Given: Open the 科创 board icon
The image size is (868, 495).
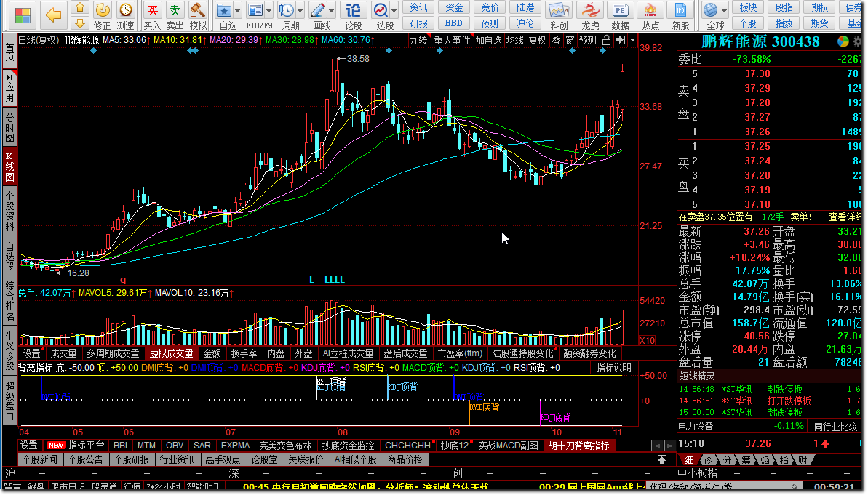Looking at the screenshot, I should 559,15.
